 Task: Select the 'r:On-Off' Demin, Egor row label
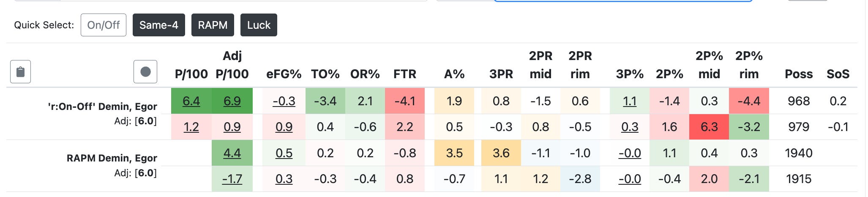[102, 107]
